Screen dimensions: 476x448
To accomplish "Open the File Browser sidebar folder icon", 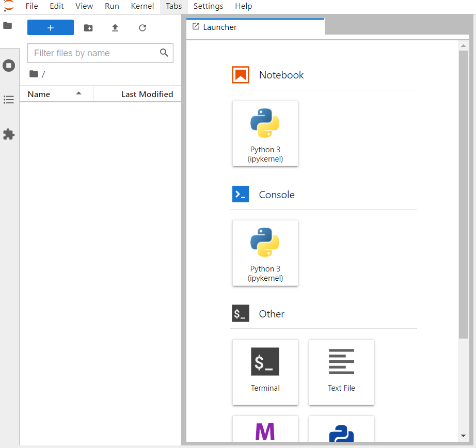I will [8, 25].
